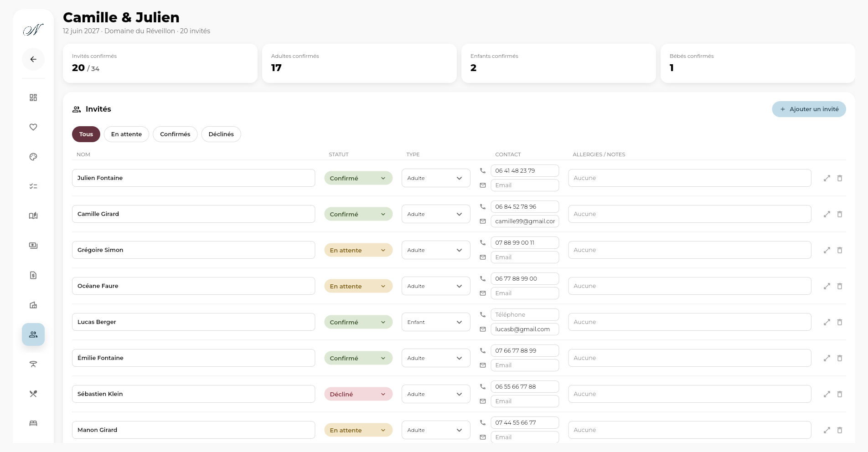Viewport: 868px width, 452px height.
Task: Open the invoice document icon in sidebar
Action: pos(33,275)
